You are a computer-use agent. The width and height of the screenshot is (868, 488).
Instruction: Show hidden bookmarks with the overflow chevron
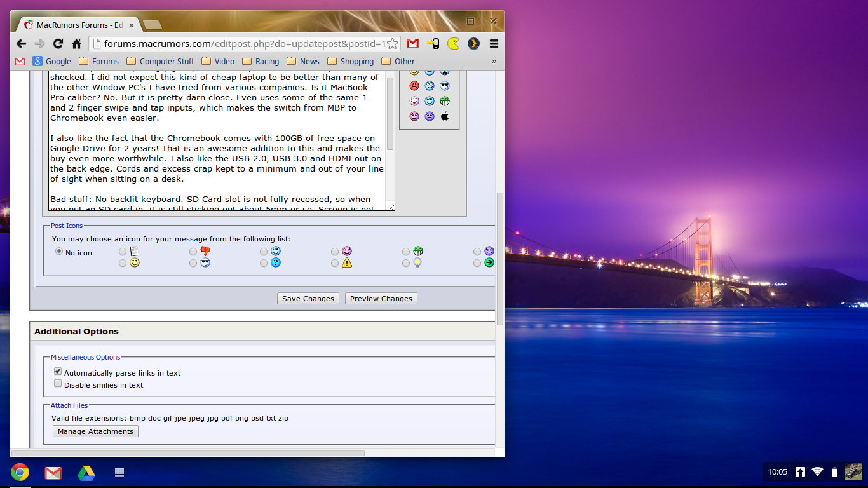coord(494,61)
